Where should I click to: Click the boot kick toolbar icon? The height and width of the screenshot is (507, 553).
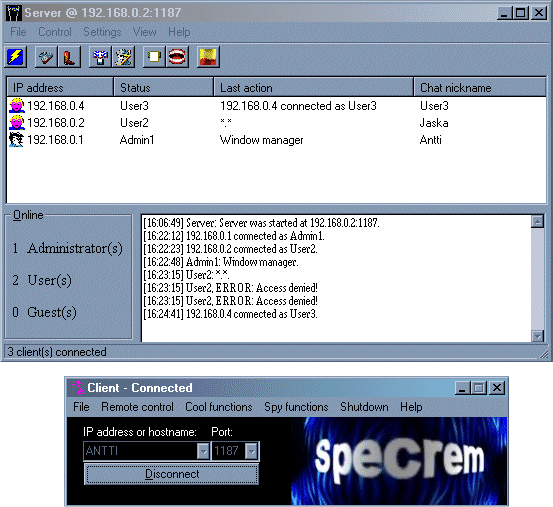[x=69, y=57]
